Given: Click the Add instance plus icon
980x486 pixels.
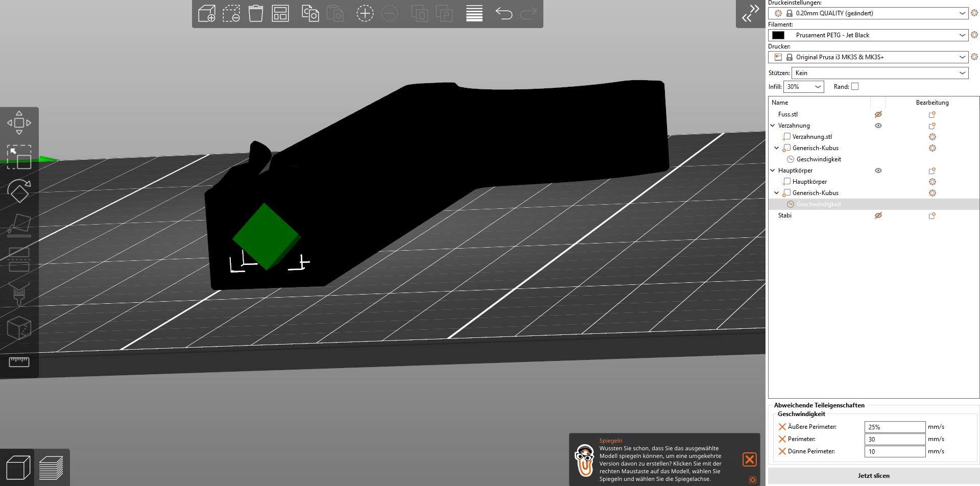Looking at the screenshot, I should (x=365, y=13).
